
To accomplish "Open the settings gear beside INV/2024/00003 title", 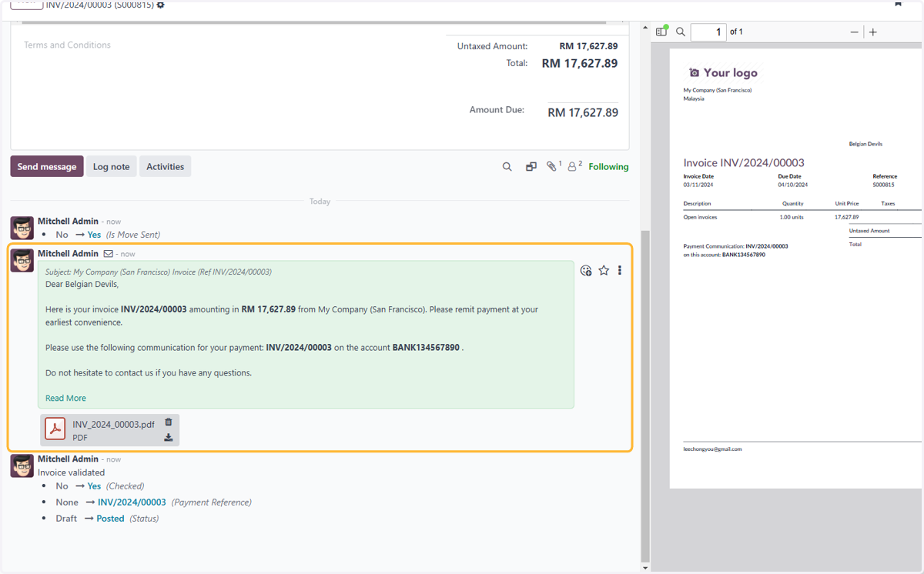I will click(x=160, y=5).
